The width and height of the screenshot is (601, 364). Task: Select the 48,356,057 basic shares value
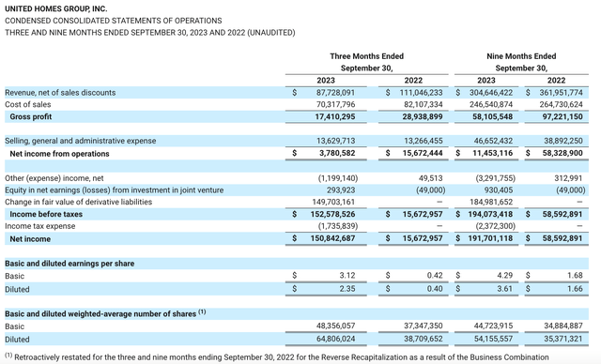pos(336,326)
